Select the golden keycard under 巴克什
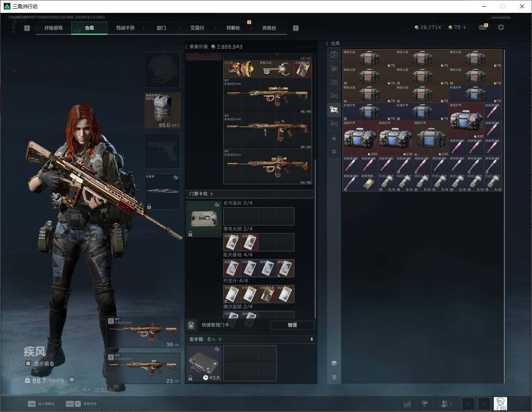532x412 pixels. 267,294
